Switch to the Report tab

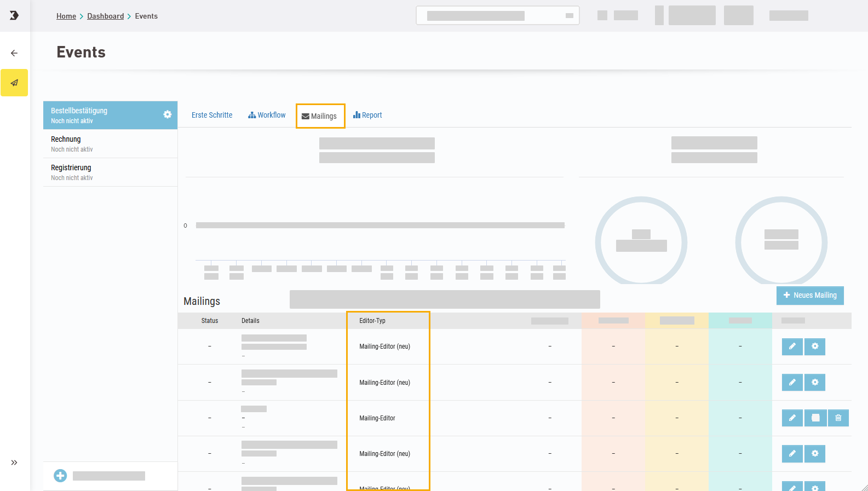pyautogui.click(x=367, y=115)
